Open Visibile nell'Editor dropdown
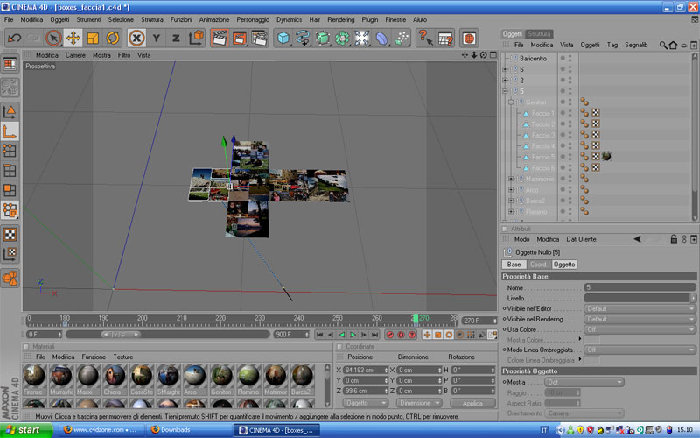This screenshot has width=700, height=438. tap(640, 309)
